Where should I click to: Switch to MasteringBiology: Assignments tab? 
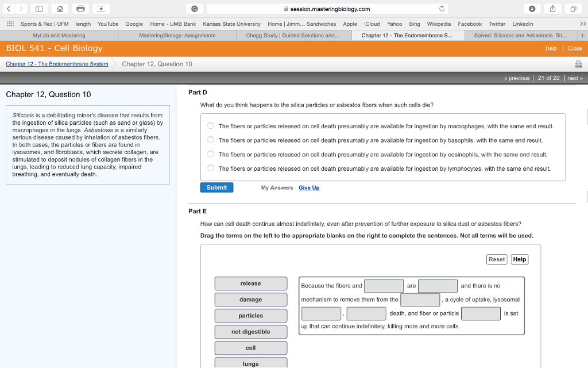pos(177,35)
